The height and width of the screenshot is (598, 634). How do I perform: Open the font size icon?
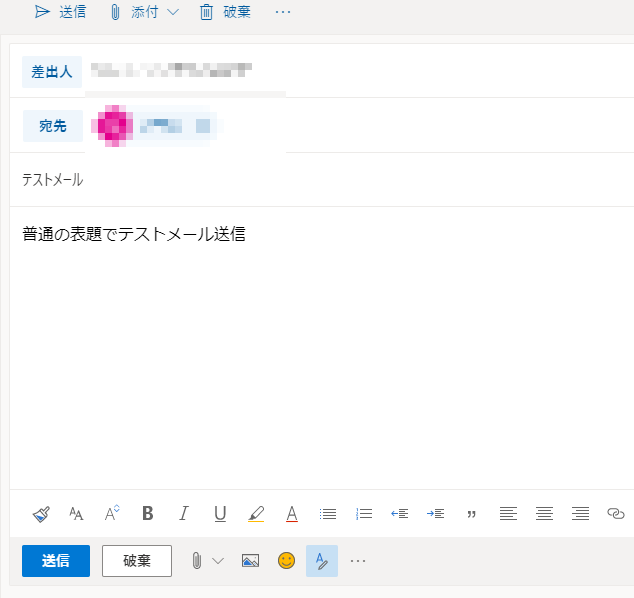(112, 513)
